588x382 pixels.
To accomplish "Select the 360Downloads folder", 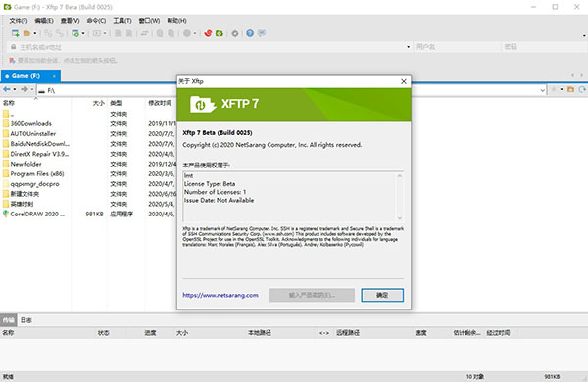I will [x=31, y=123].
